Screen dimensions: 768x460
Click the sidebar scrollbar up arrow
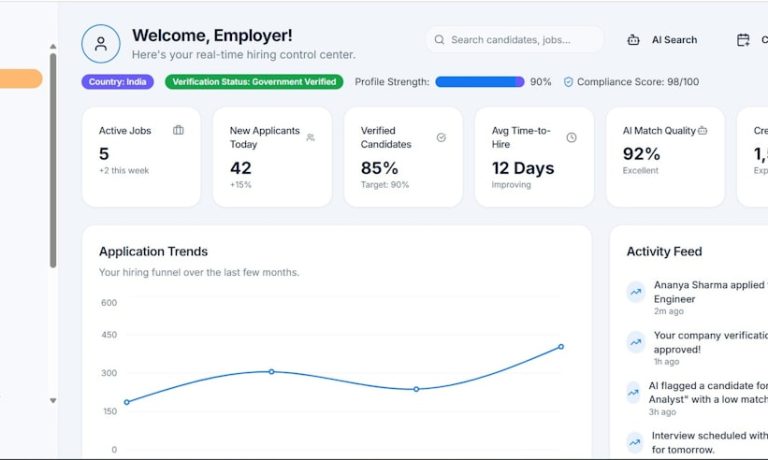tap(53, 46)
